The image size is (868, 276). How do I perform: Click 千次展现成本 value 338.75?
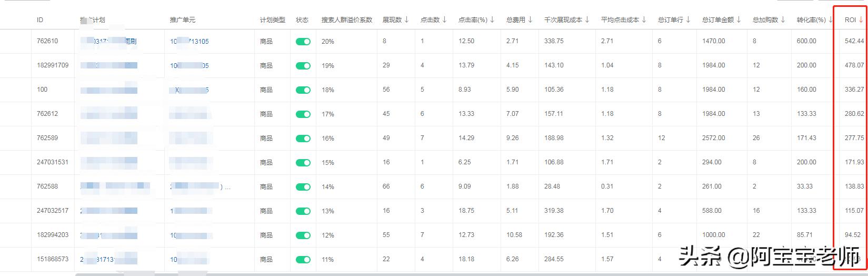pyautogui.click(x=554, y=41)
